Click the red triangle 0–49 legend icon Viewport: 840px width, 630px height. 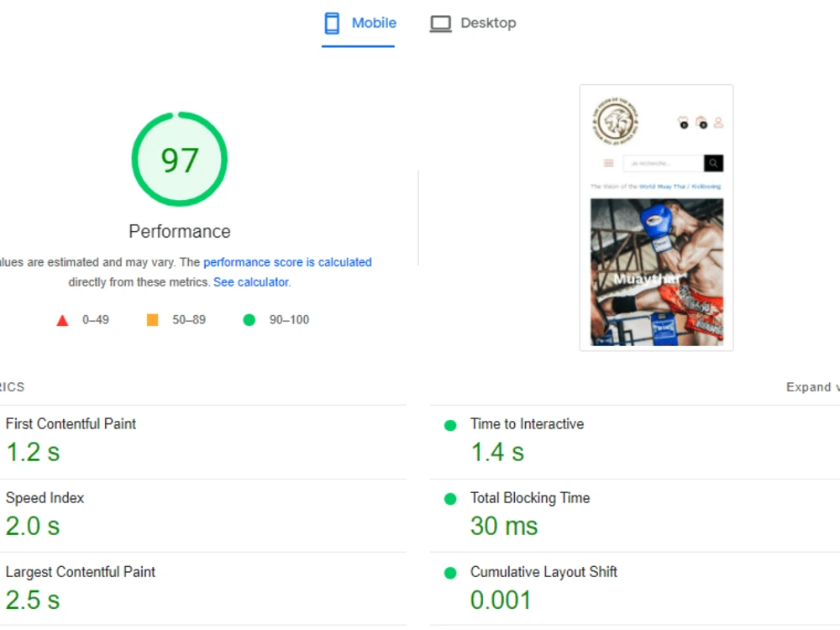[62, 320]
